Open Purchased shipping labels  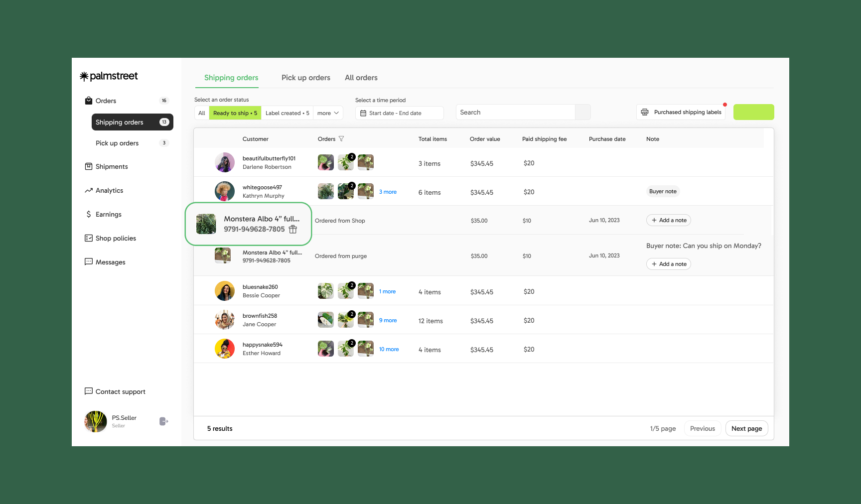(681, 112)
